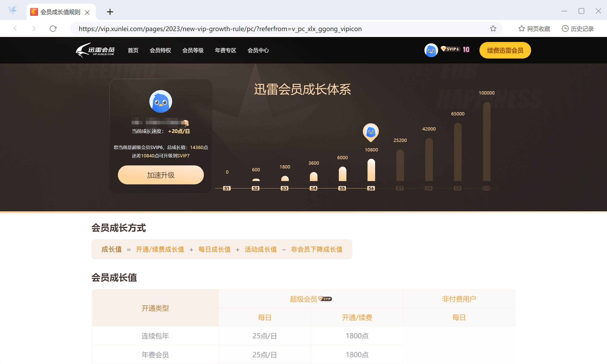Click 1800点 in 连续包年 row
607x364 pixels.
coord(357,336)
